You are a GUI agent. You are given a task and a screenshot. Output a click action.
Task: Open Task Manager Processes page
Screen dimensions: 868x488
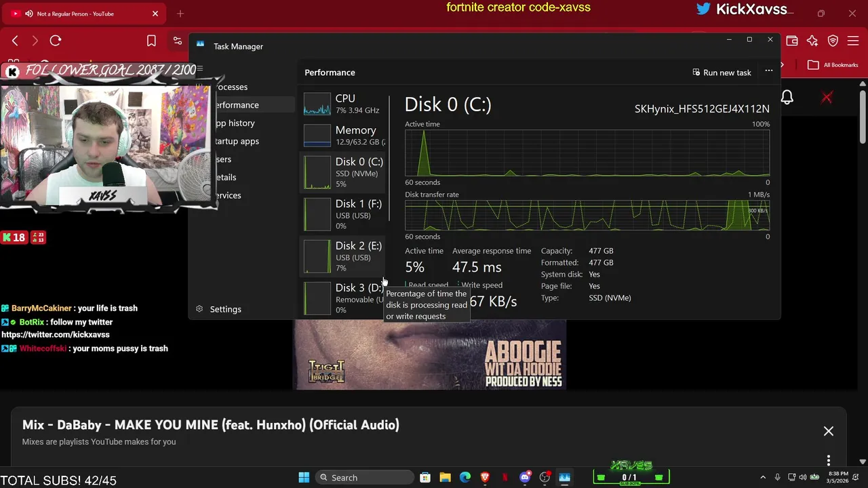(232, 87)
